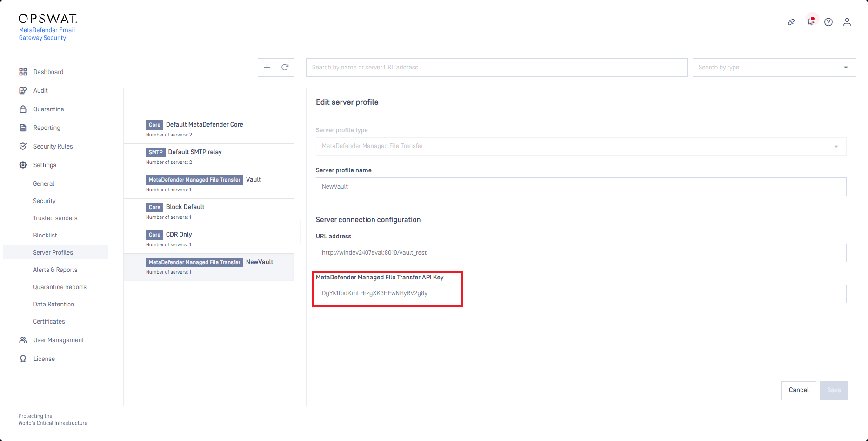868x441 pixels.
Task: Click the User Management people icon
Action: click(x=23, y=340)
